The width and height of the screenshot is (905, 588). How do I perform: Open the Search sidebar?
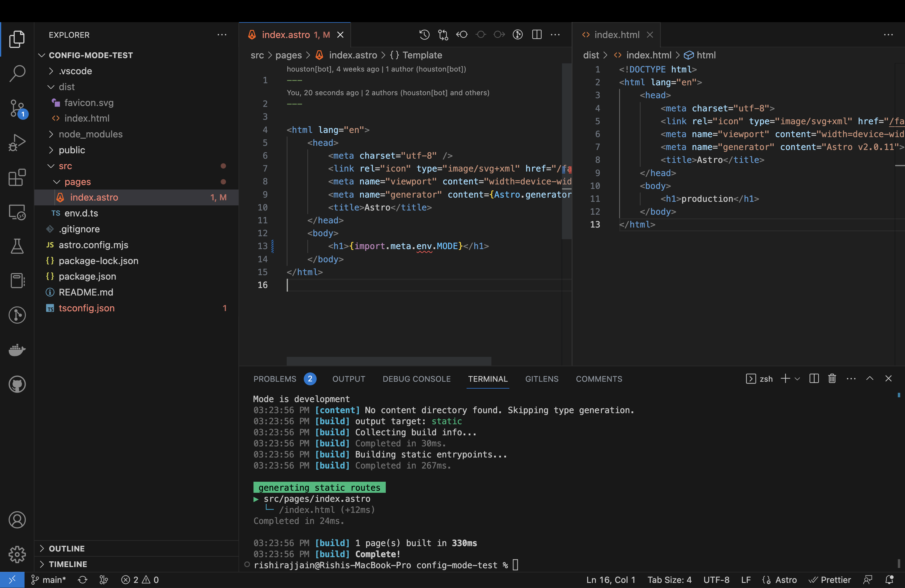[x=17, y=73]
